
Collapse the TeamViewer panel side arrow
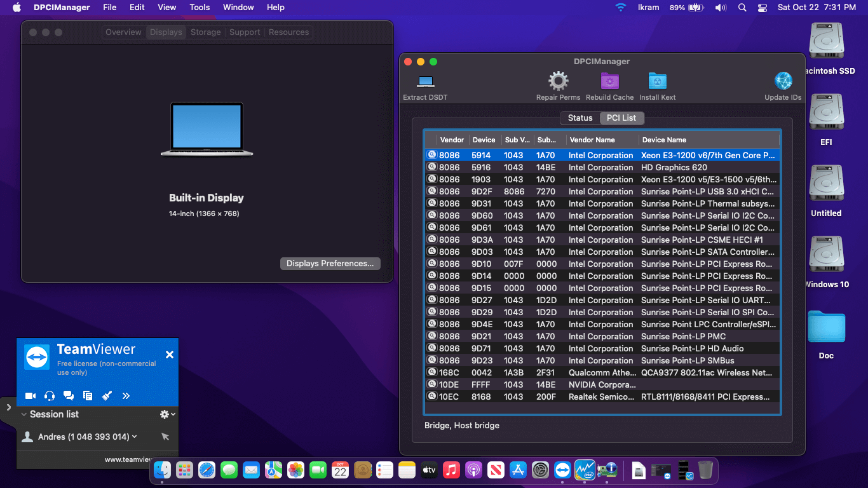click(x=8, y=407)
